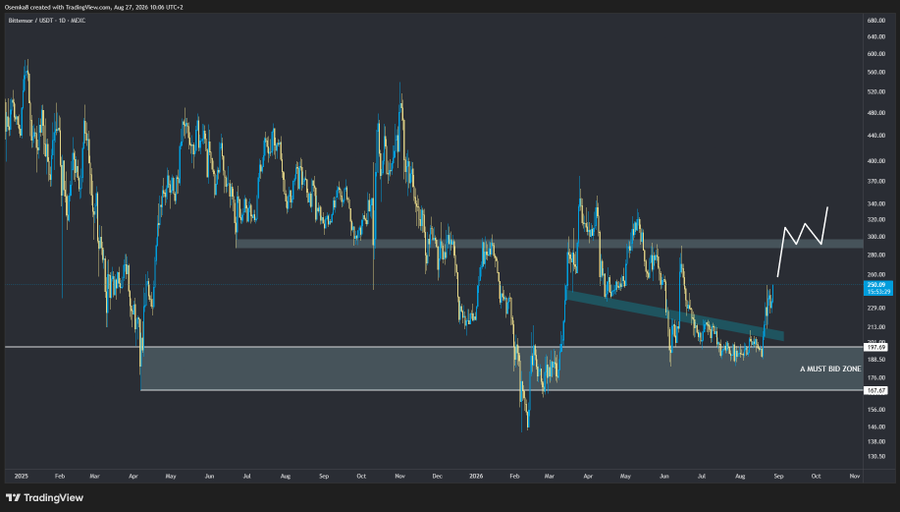Click the 370.00 price axis label
Screen dimensions: 900x512
click(876, 181)
